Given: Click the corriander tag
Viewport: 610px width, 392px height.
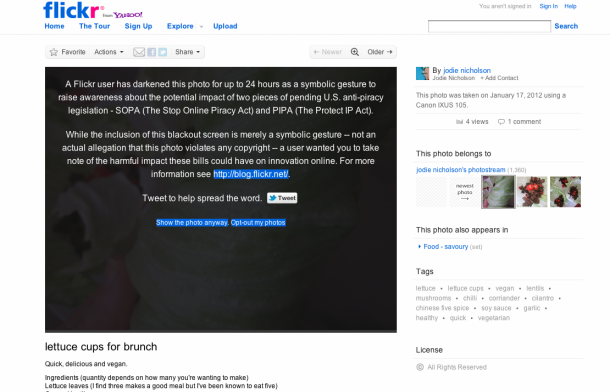Looking at the screenshot, I should pos(504,298).
